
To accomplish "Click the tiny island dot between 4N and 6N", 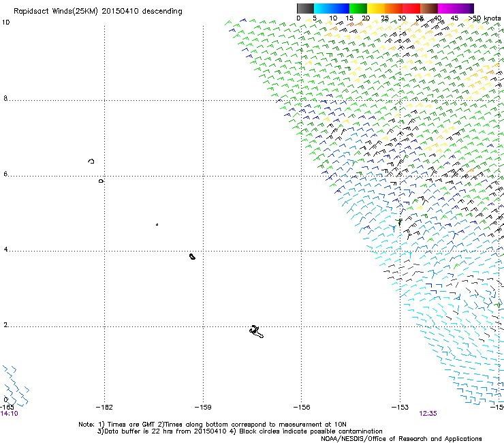I will 157,224.
